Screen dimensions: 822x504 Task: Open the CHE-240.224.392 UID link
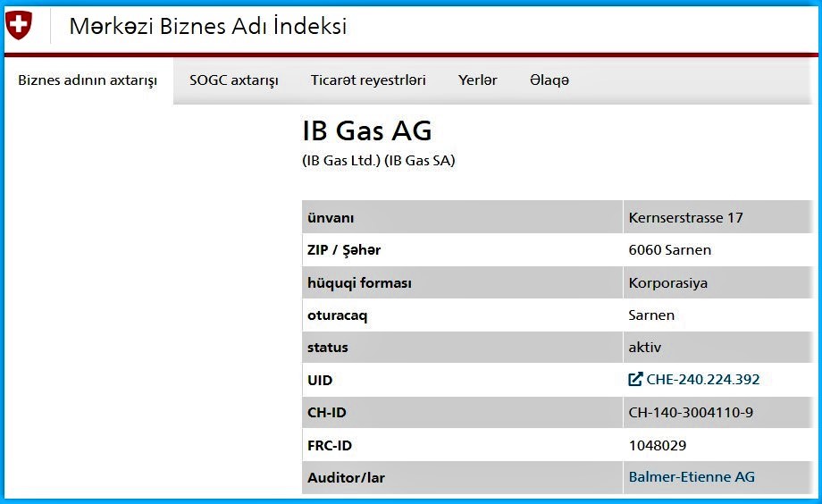pos(702,379)
